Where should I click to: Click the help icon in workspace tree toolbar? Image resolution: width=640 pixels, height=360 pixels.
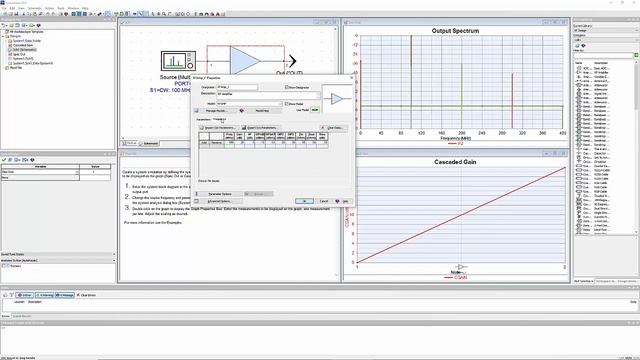(x=39, y=25)
